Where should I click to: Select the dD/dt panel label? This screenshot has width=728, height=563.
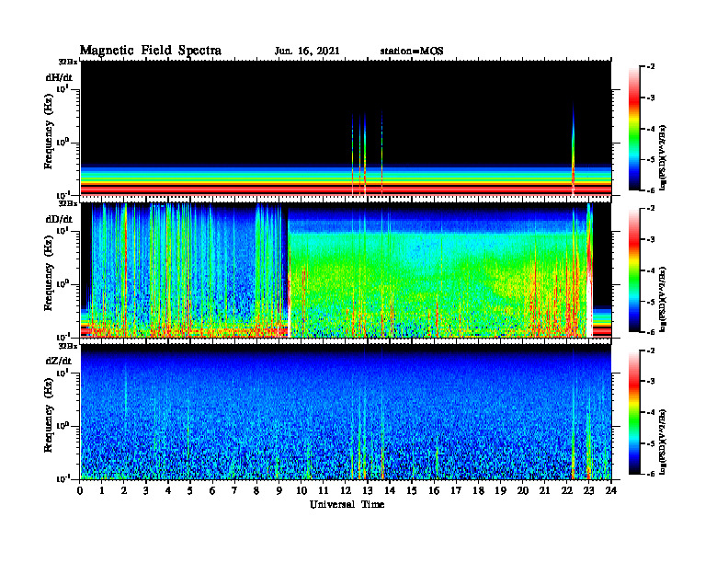tap(59, 219)
